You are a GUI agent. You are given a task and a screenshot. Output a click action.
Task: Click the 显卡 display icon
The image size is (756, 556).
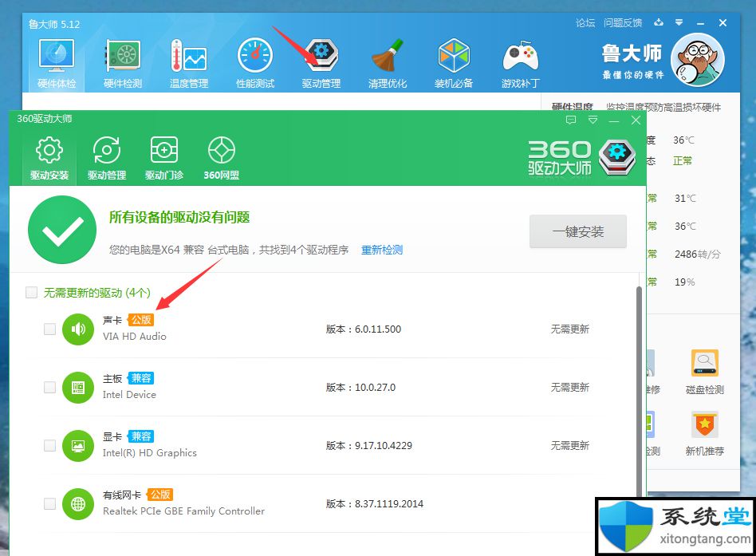[x=78, y=446]
